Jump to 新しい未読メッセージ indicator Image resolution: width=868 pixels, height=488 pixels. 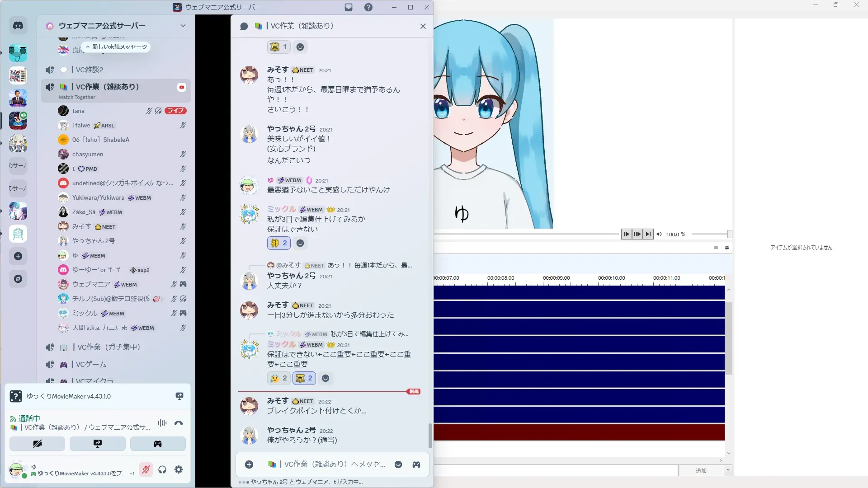tap(116, 47)
